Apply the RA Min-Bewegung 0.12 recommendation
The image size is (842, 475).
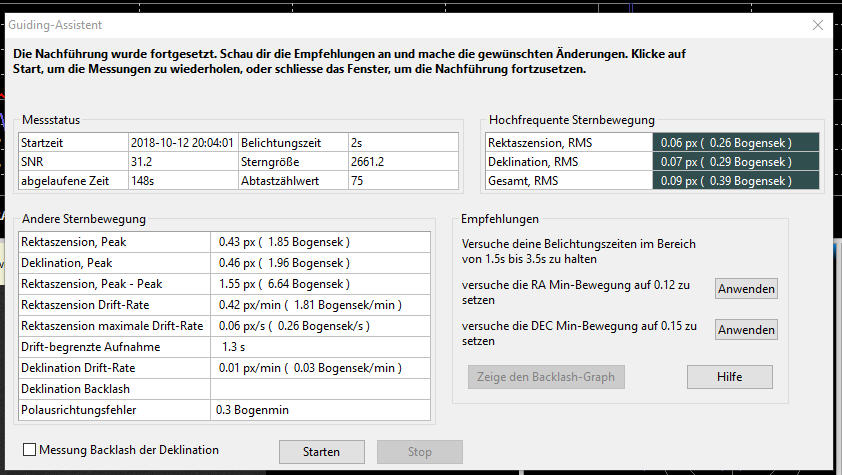click(746, 289)
